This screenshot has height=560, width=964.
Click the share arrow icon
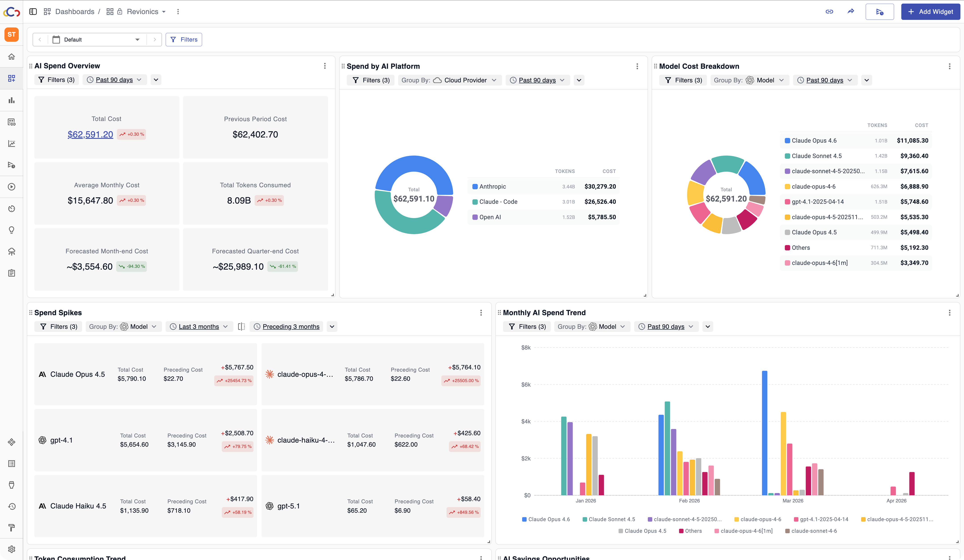click(x=850, y=11)
